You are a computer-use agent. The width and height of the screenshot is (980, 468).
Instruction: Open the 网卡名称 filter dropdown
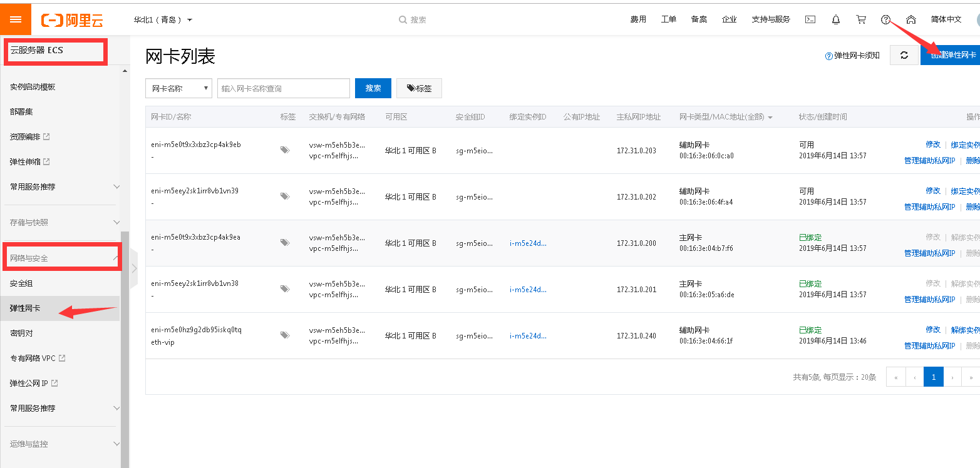(178, 88)
